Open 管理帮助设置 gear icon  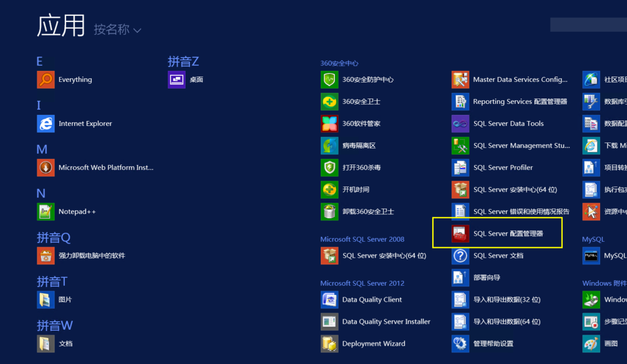point(460,343)
